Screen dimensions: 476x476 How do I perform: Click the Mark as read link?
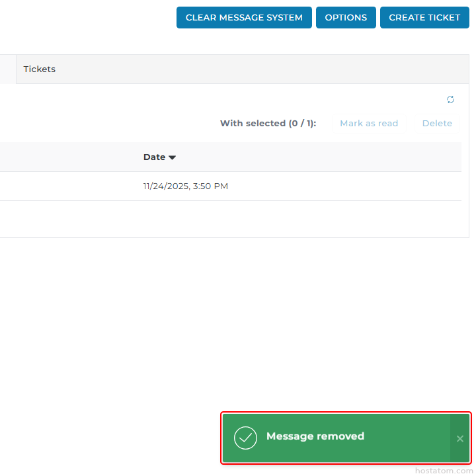(x=369, y=124)
